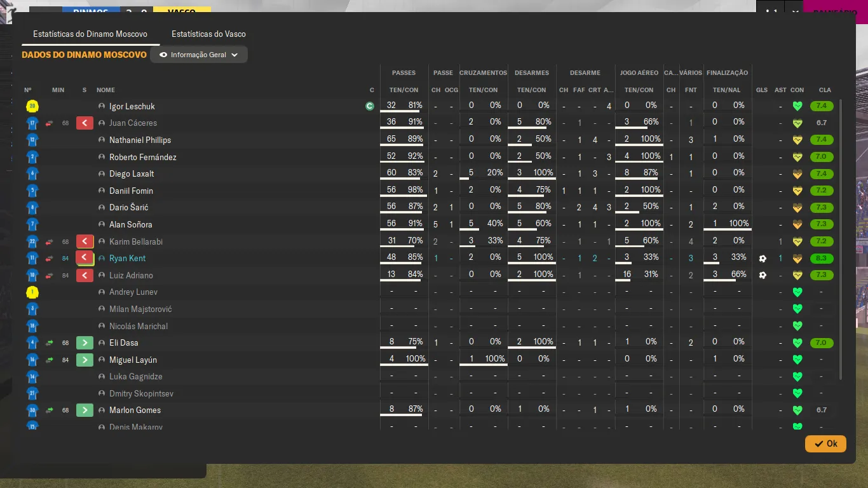Click Juan Cáceres' red substituted-off arrow
Image resolution: width=868 pixels, height=488 pixels.
(x=85, y=123)
